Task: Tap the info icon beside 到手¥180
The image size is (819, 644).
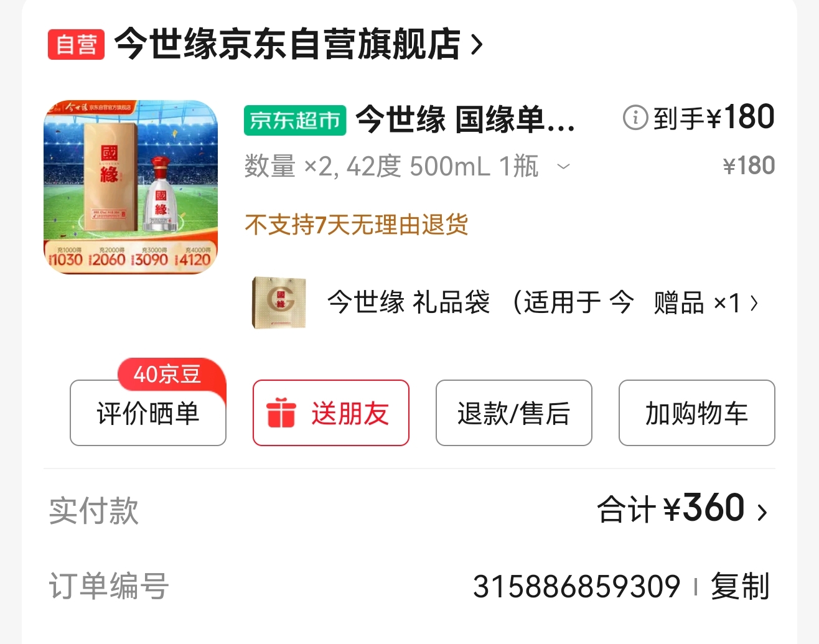Action: point(635,117)
